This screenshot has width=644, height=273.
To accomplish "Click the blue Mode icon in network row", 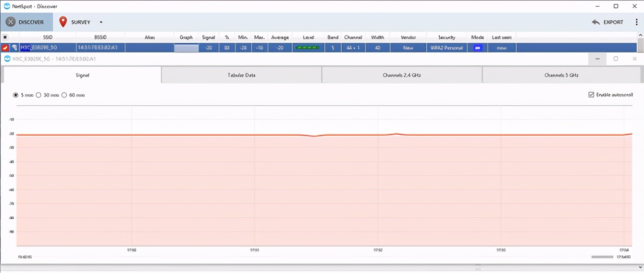I will [x=477, y=48].
